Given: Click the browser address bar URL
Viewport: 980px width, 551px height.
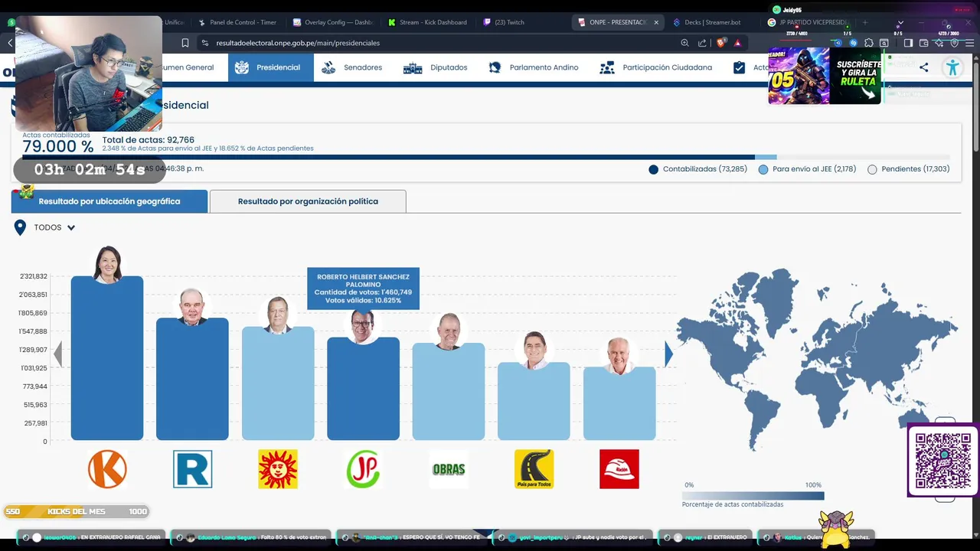Looking at the screenshot, I should tap(298, 43).
